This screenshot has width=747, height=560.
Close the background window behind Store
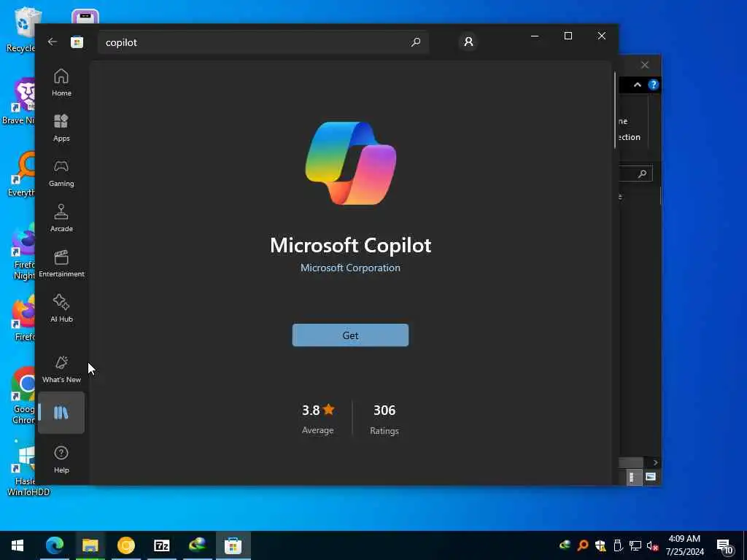pyautogui.click(x=645, y=65)
